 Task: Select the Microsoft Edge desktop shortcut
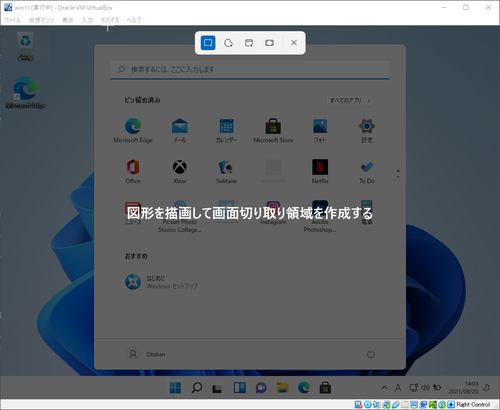25,92
